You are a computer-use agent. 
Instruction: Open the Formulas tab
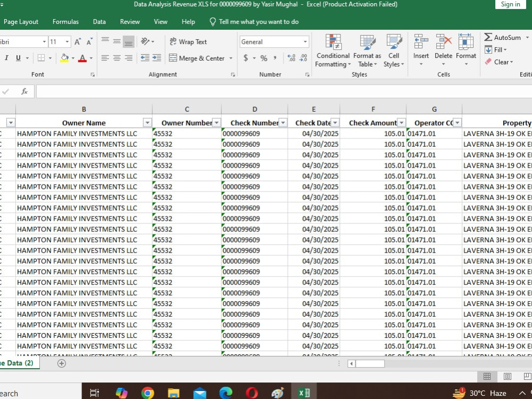[65, 22]
